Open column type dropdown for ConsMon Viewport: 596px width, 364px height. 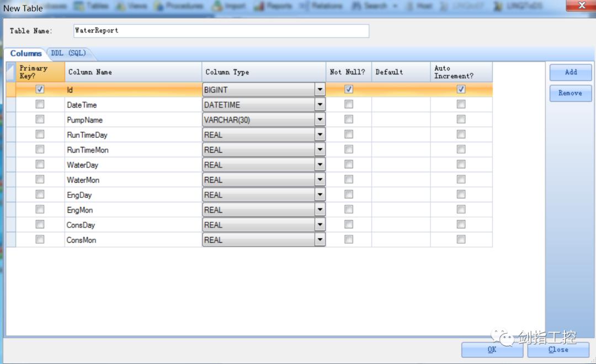pos(320,240)
